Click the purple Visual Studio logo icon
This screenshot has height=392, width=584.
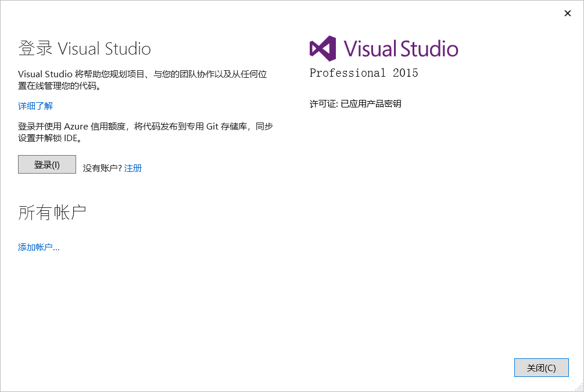pyautogui.click(x=323, y=48)
